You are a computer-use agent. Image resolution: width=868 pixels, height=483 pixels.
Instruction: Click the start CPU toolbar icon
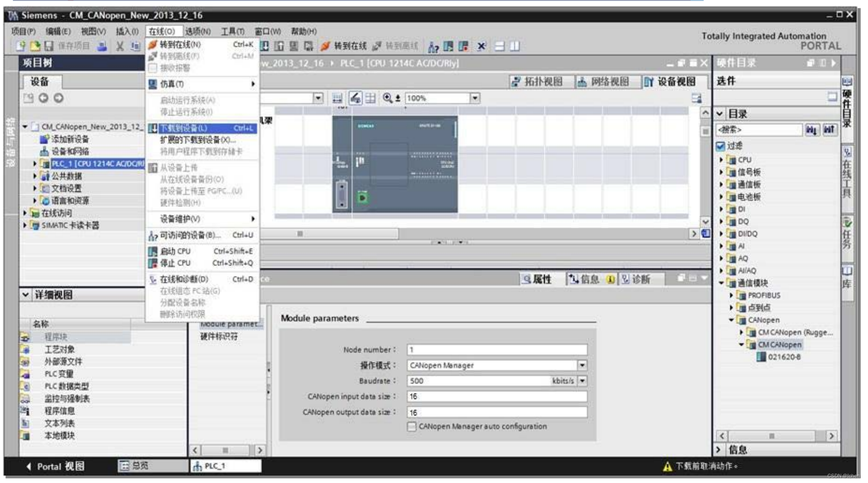point(448,46)
